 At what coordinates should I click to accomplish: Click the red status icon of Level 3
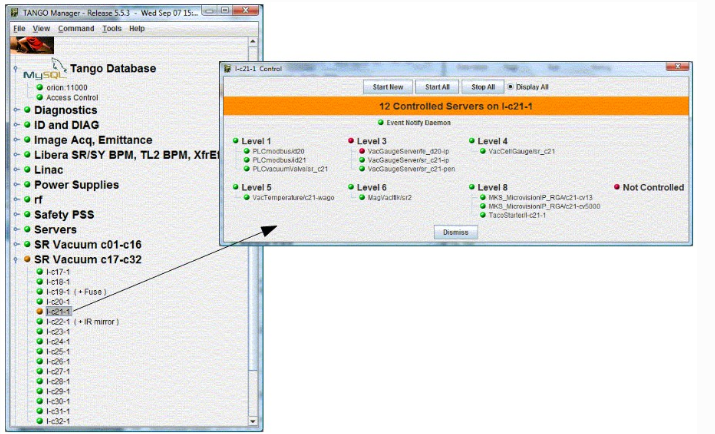(x=351, y=140)
